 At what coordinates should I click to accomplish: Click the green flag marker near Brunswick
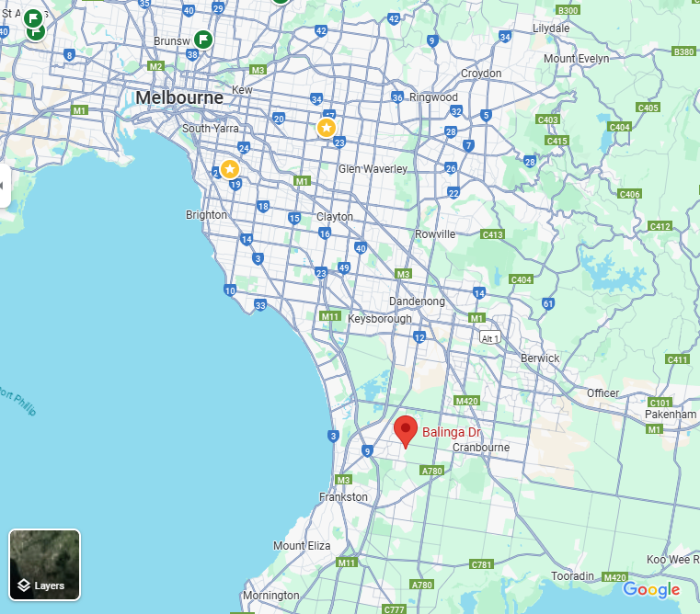pyautogui.click(x=203, y=40)
